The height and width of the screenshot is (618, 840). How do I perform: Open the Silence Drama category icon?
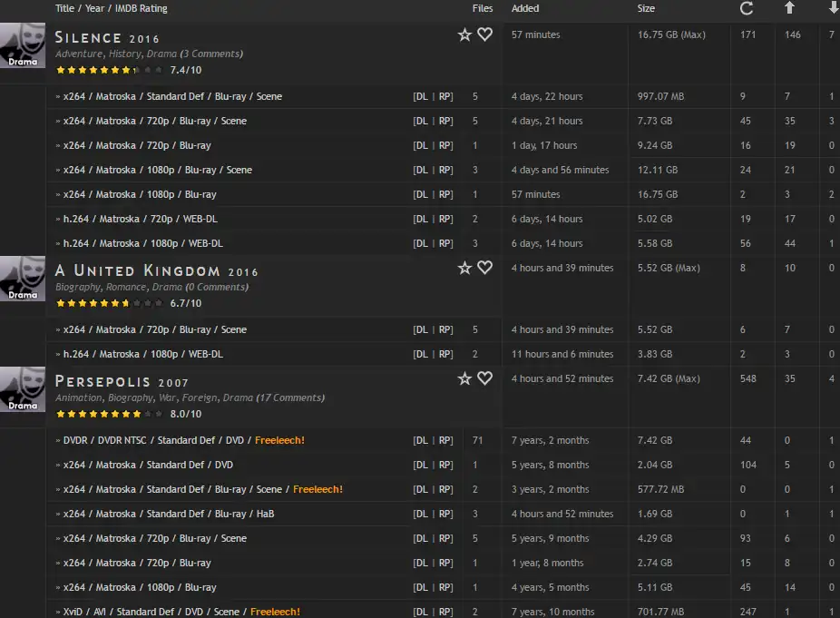[x=23, y=45]
